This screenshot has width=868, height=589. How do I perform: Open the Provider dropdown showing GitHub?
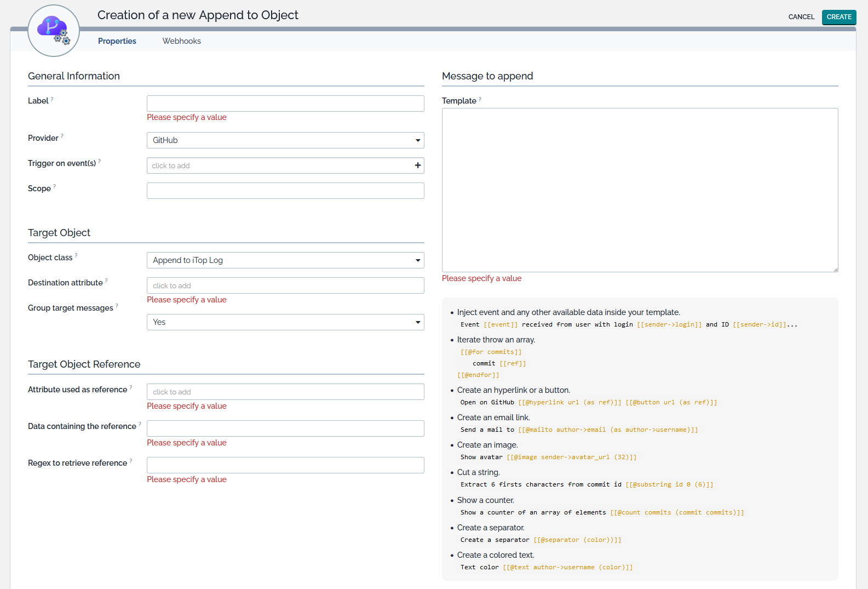[x=285, y=140]
